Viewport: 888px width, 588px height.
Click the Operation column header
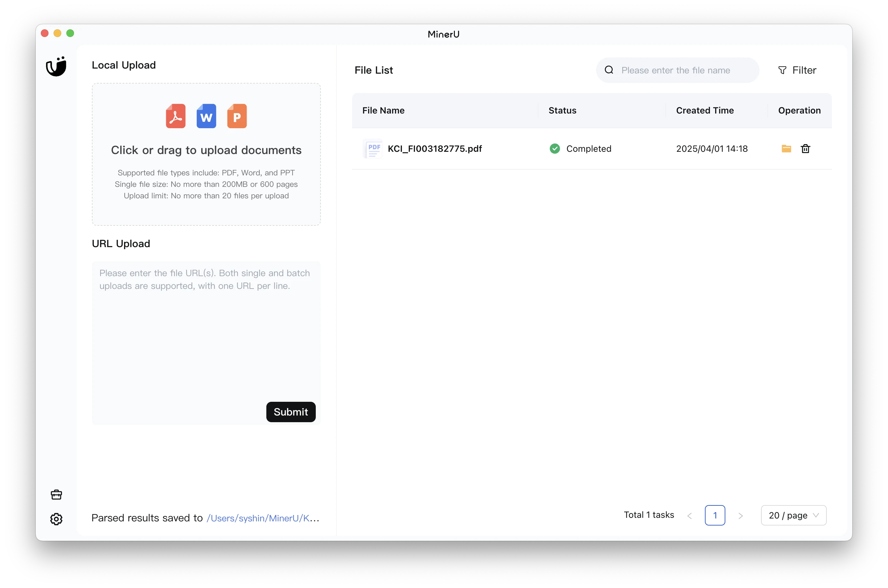(x=799, y=110)
